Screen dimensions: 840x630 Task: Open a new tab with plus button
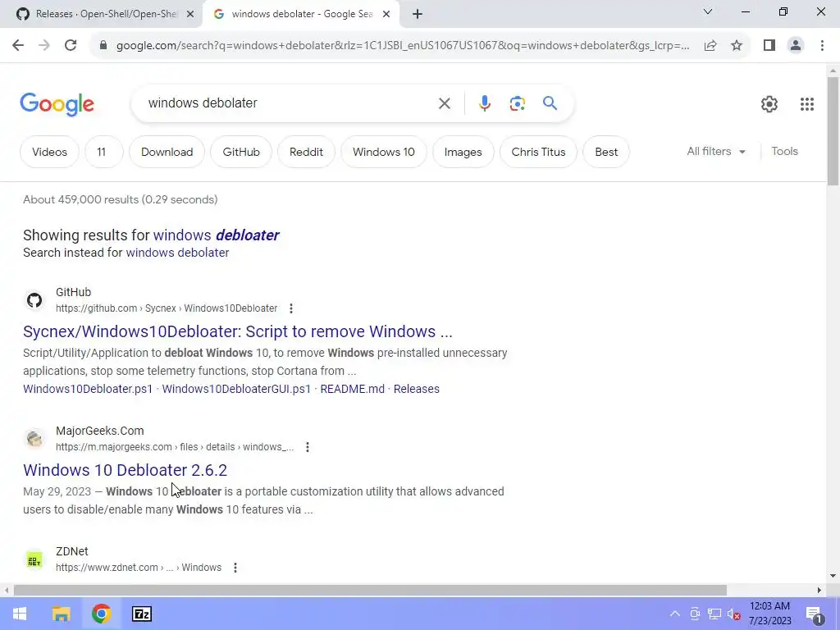[x=418, y=14]
